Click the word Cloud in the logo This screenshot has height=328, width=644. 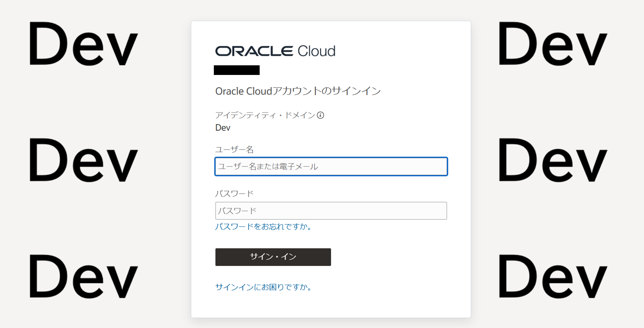click(x=316, y=51)
